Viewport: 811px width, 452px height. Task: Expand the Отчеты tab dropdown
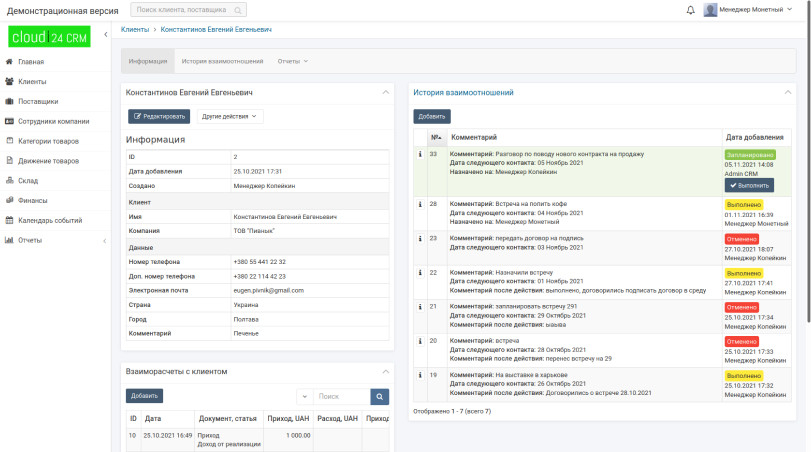tap(292, 61)
